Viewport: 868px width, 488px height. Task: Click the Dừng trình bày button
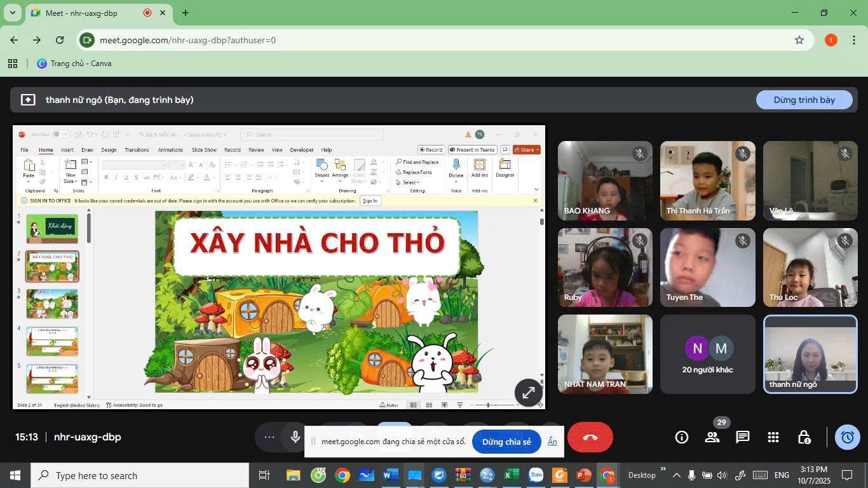pos(804,100)
